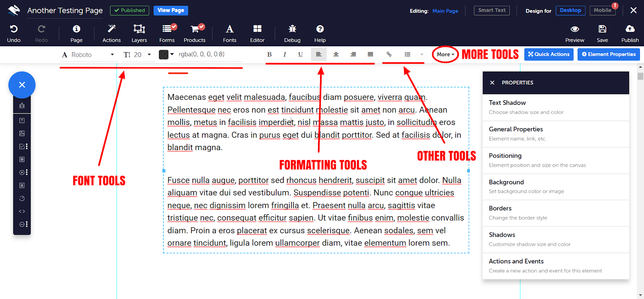644x299 pixels.
Task: Open the dropdown arrow after list icon
Action: click(421, 54)
